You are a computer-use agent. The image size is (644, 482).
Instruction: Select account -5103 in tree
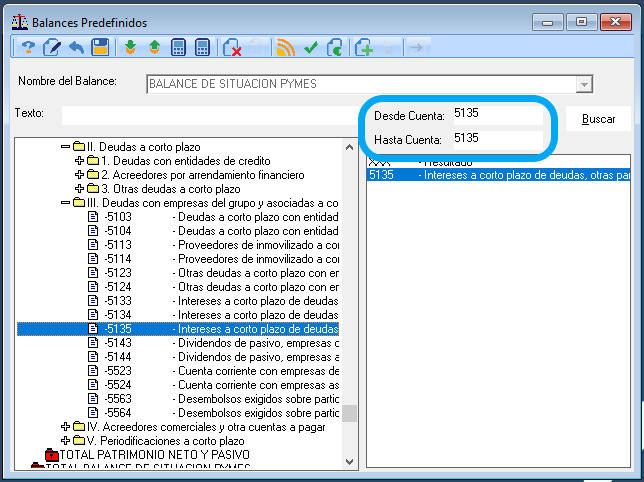click(x=213, y=217)
